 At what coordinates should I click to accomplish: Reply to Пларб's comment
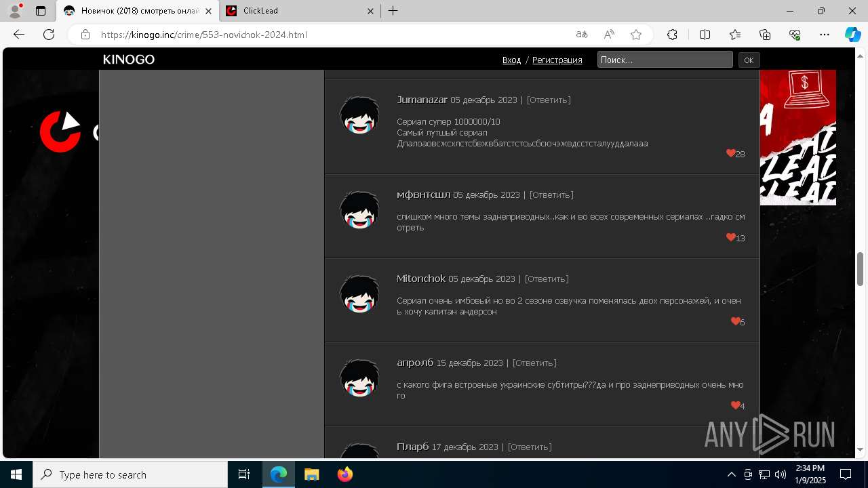pos(530,447)
